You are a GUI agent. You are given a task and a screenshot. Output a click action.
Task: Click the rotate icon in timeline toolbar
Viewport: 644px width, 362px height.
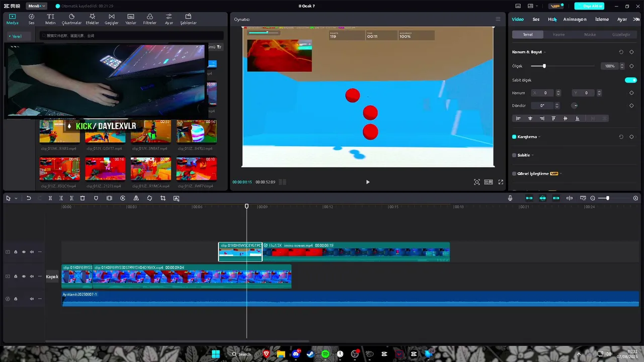[149, 198]
